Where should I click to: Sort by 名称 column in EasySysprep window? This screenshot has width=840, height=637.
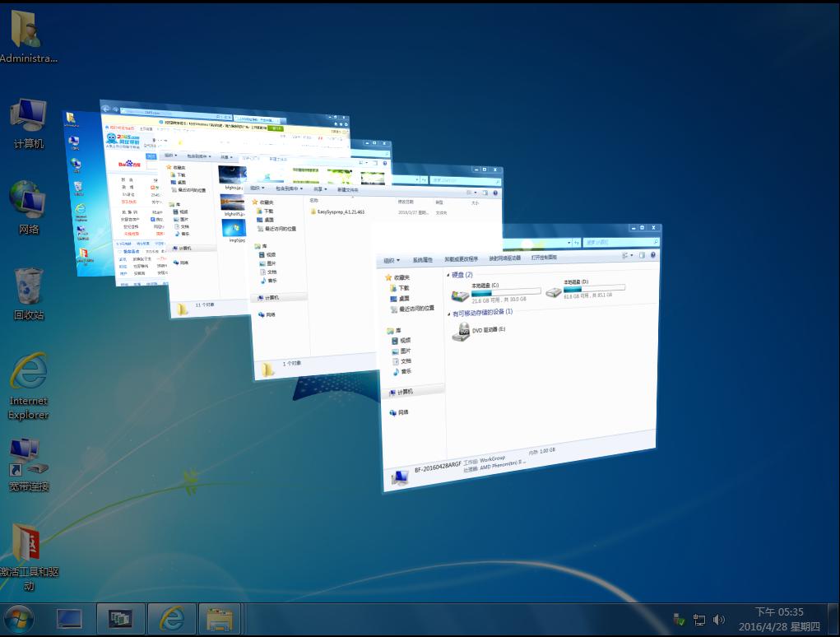pos(314,200)
